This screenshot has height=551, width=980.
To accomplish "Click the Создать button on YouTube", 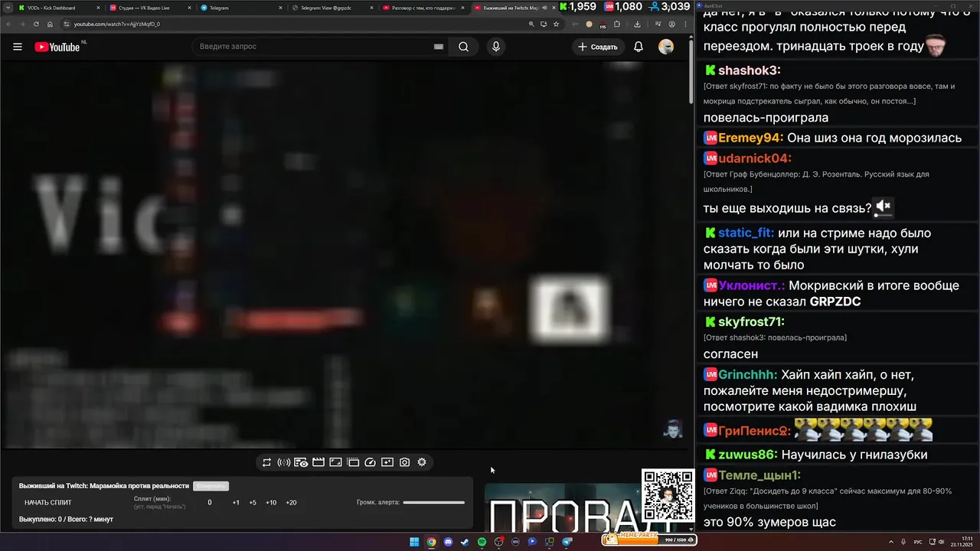I will point(597,47).
